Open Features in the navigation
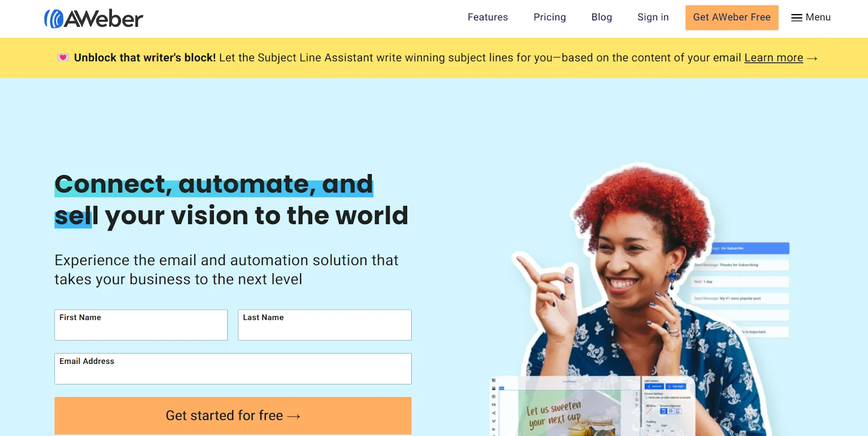Image resolution: width=868 pixels, height=436 pixels. 488,17
